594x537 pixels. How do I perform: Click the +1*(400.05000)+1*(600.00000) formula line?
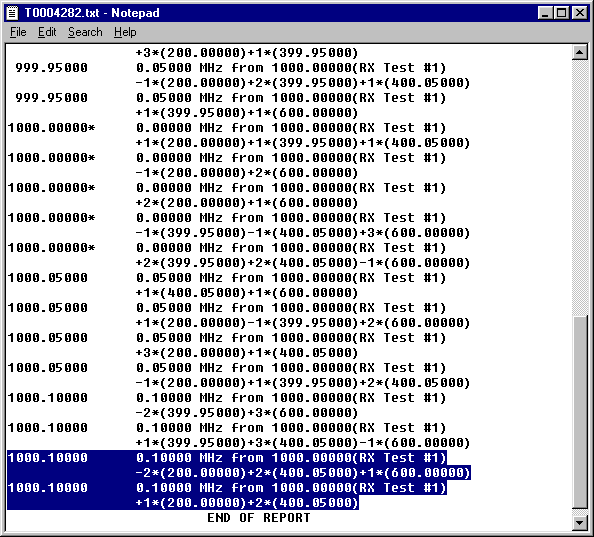coord(247,293)
